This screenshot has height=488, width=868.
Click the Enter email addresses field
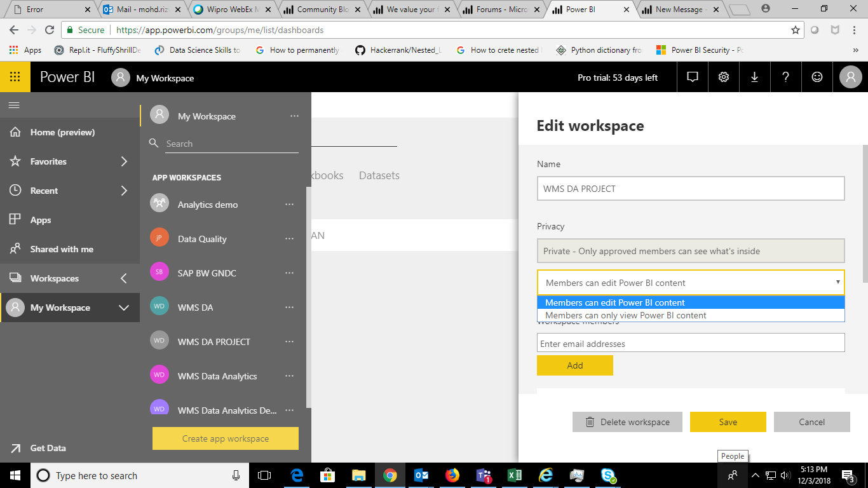click(x=691, y=343)
